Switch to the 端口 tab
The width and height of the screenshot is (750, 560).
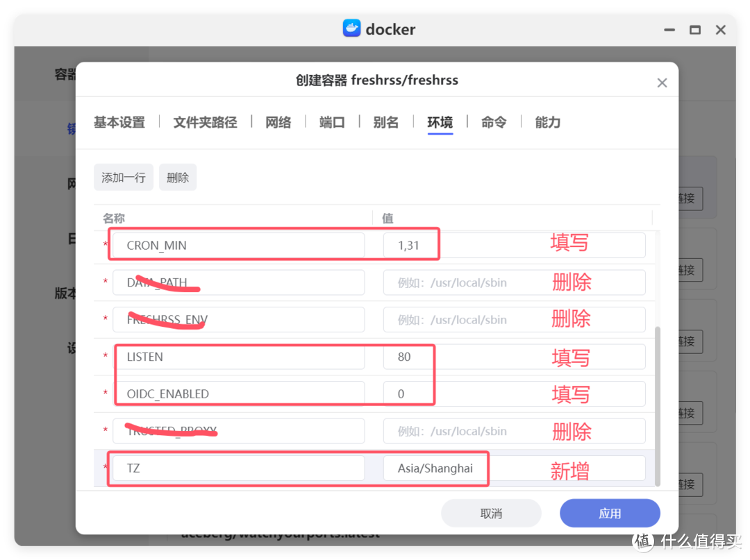[x=332, y=122]
